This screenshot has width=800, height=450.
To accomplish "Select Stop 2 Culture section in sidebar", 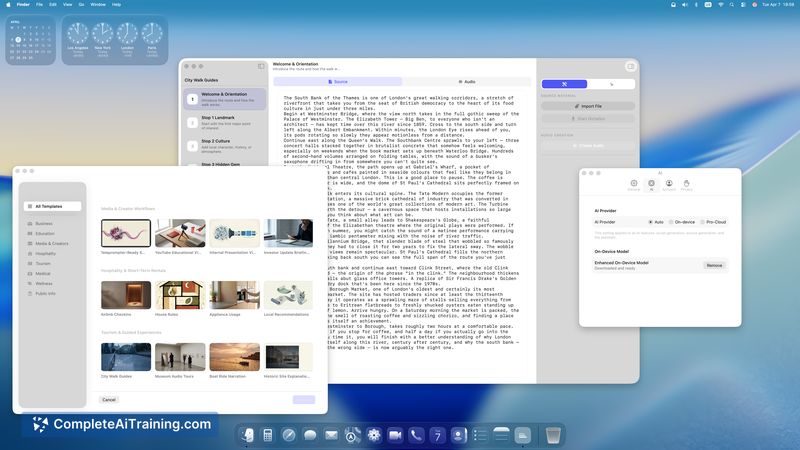I will (x=224, y=146).
